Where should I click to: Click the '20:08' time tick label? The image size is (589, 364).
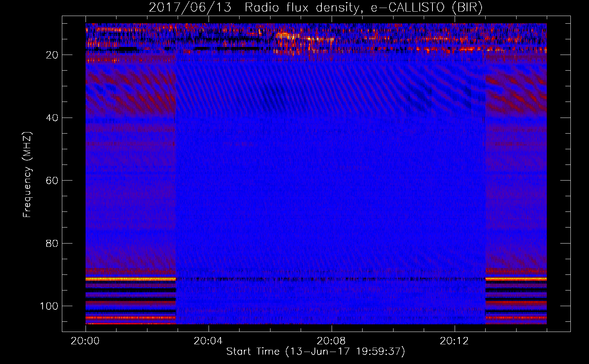(331, 341)
